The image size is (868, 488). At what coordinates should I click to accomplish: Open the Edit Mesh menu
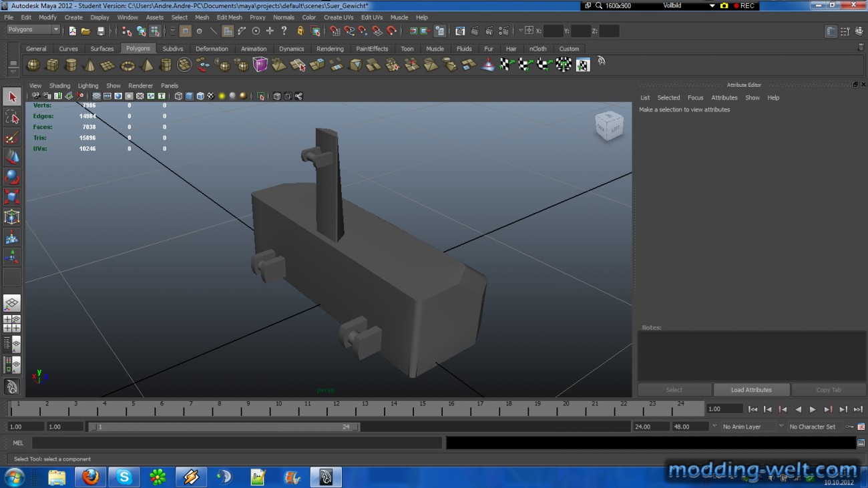point(229,17)
